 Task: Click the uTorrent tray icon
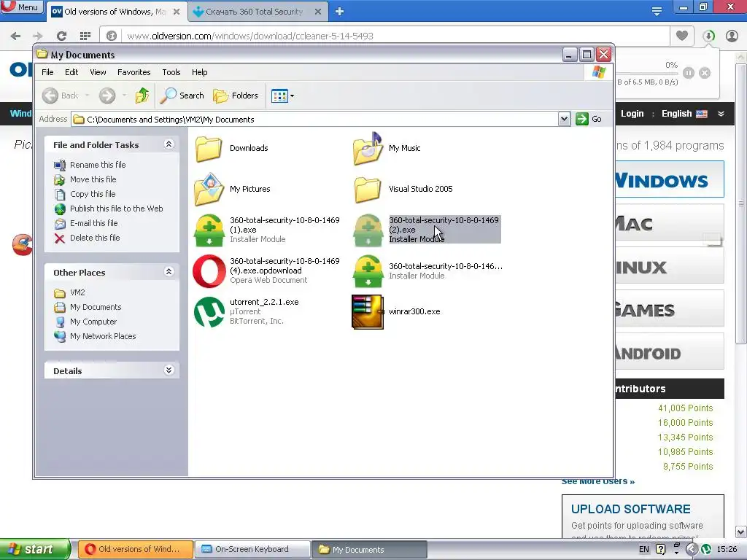click(706, 549)
